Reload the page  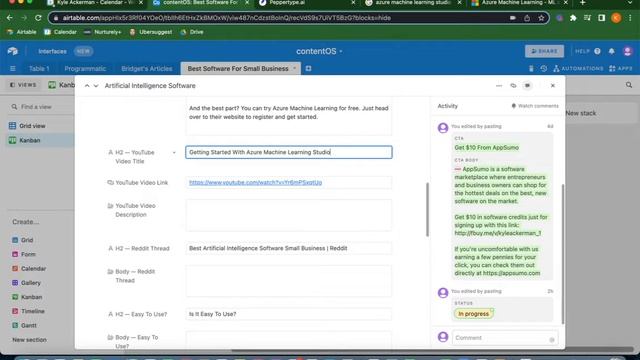(38, 18)
